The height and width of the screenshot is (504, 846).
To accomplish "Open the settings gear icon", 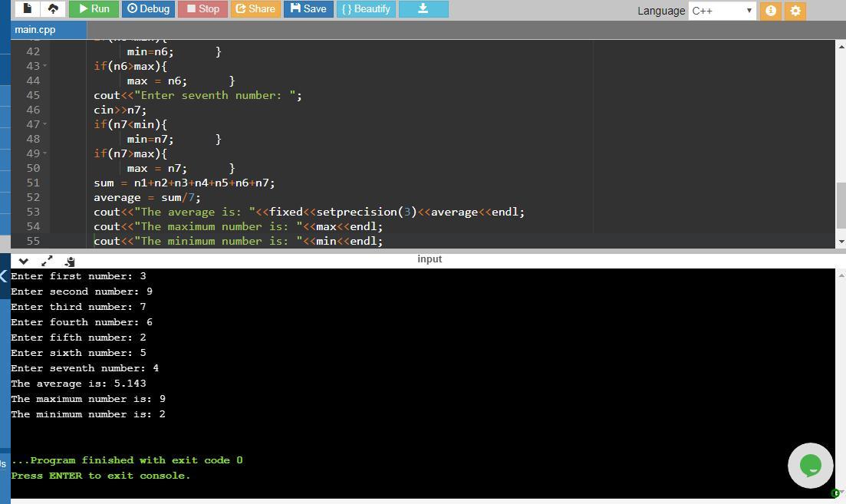I will click(795, 11).
